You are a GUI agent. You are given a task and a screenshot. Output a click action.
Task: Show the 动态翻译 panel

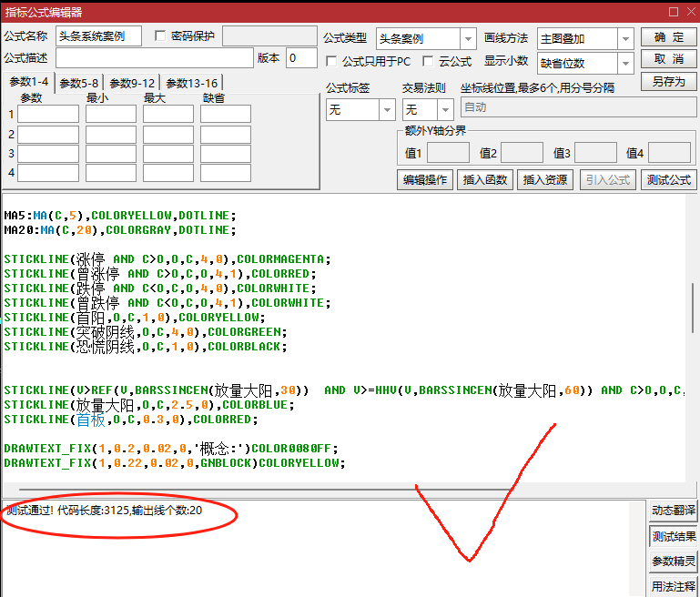click(x=674, y=511)
